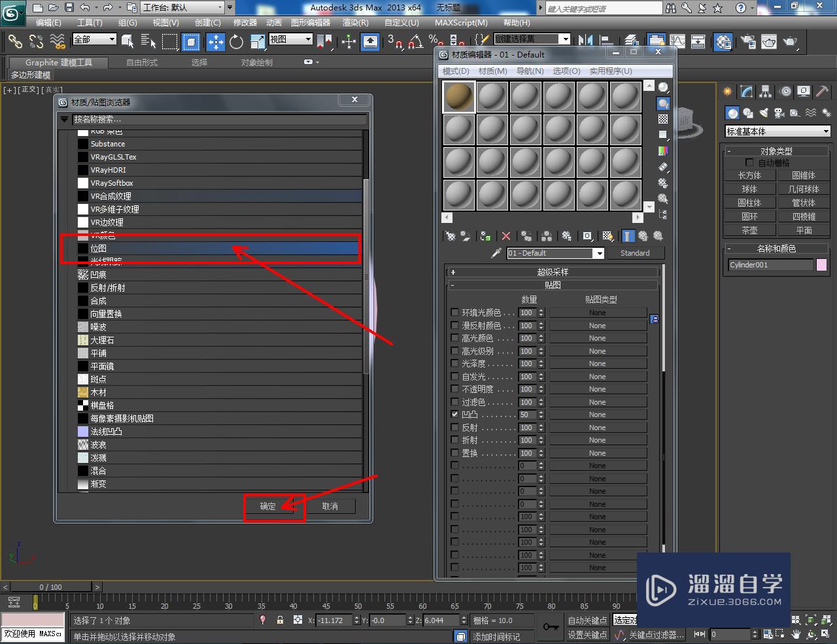
Task: Expand the 超级采样 rollout
Action: [553, 272]
